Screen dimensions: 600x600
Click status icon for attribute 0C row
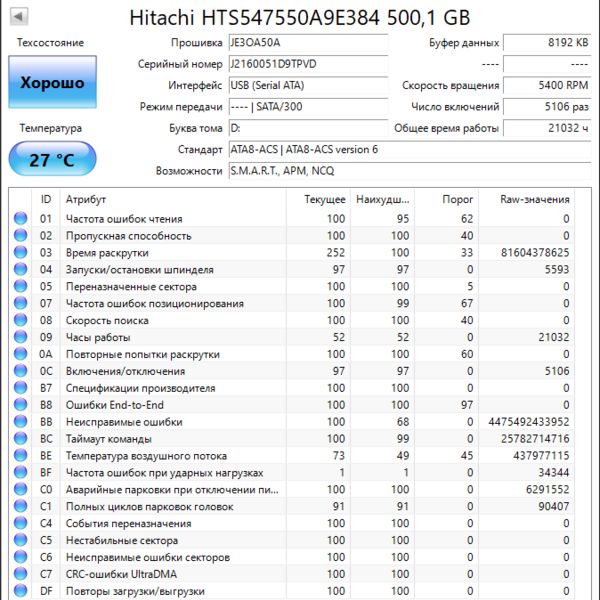click(21, 371)
